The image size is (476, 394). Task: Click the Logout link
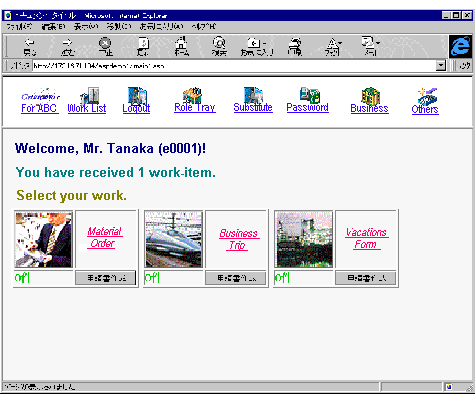tap(136, 108)
